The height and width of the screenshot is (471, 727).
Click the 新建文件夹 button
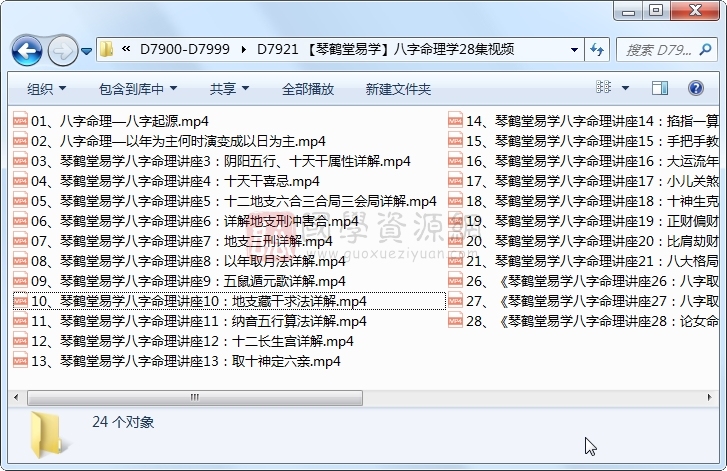398,89
